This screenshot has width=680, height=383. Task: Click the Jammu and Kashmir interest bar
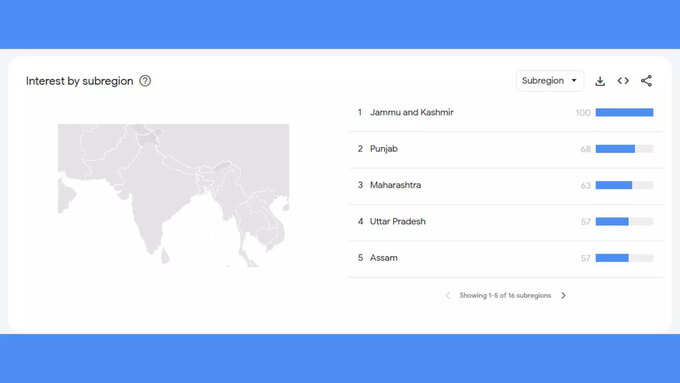pyautogui.click(x=624, y=112)
